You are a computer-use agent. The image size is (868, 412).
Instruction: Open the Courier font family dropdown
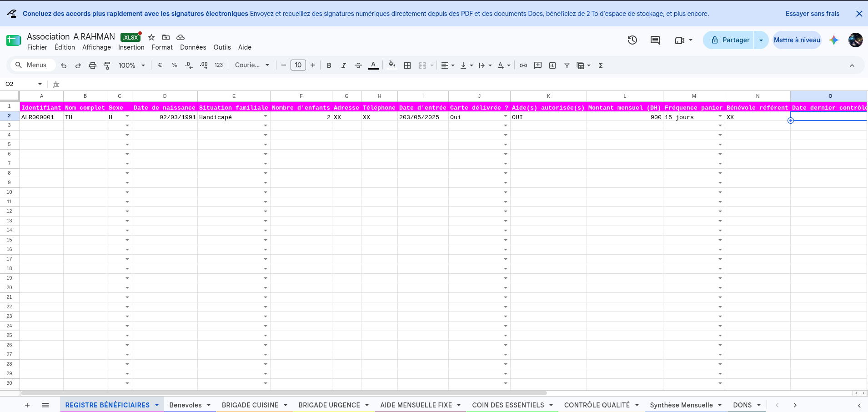(x=252, y=65)
